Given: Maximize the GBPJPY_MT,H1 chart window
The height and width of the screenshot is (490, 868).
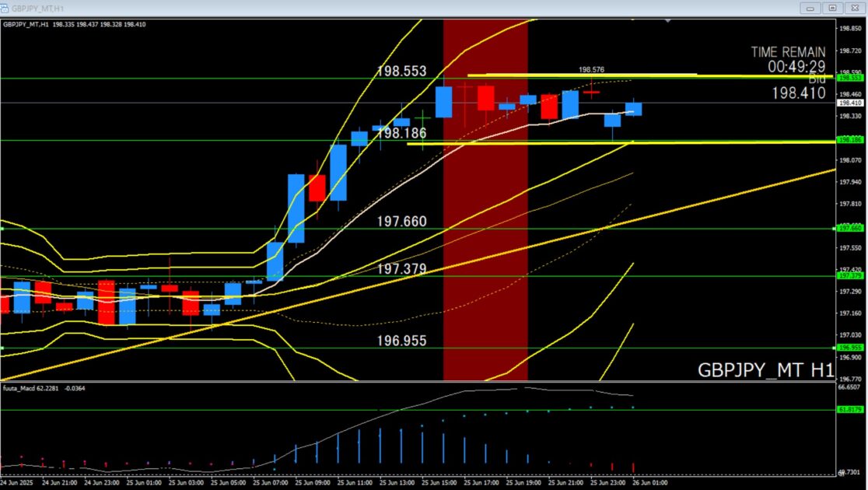Looking at the screenshot, I should click(831, 8).
